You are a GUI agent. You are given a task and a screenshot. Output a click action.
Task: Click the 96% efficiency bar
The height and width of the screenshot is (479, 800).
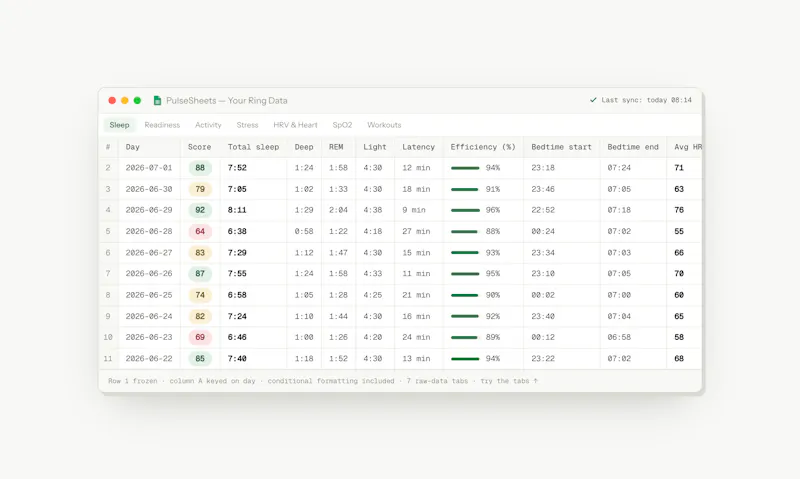pyautogui.click(x=465, y=210)
